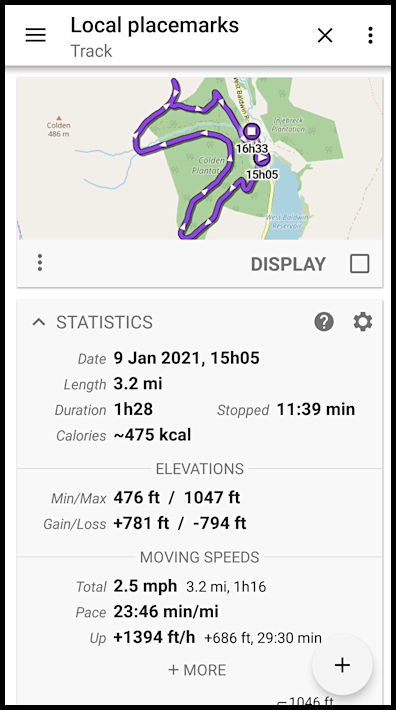Collapse the STATISTICS section chevron
Viewport: 396px width, 710px height.
coord(39,322)
